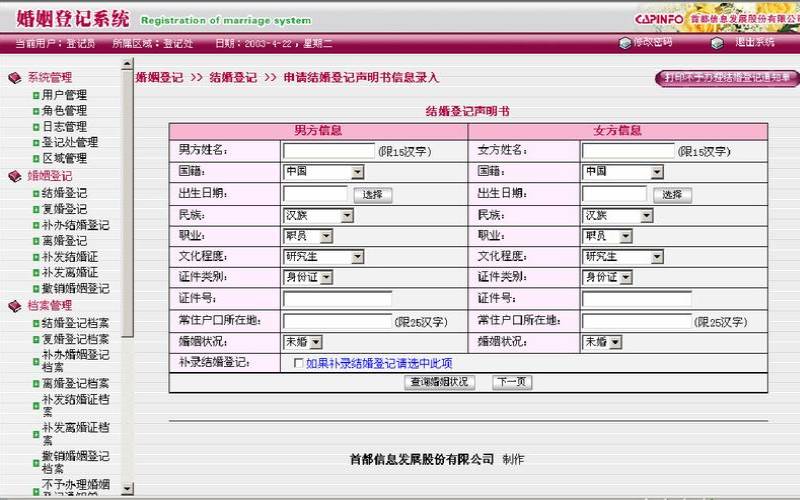The width and height of the screenshot is (800, 500).
Task: Open 补办婚姻登记档案 in the sidebar
Action: pyautogui.click(x=76, y=361)
